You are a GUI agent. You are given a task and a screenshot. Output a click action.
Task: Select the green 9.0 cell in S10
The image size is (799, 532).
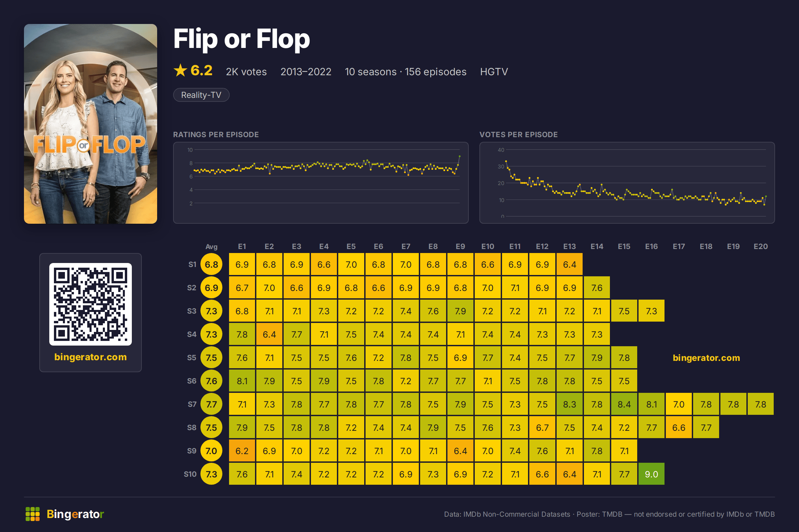(x=651, y=474)
